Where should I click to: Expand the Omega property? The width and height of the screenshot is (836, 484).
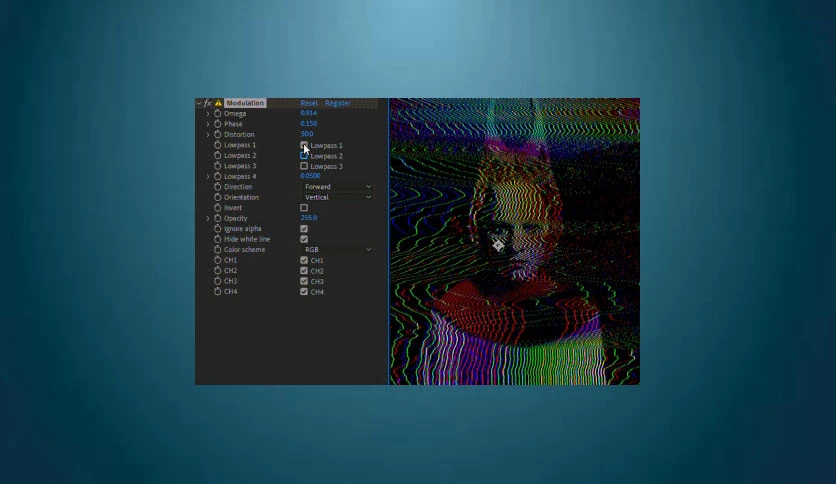point(208,114)
